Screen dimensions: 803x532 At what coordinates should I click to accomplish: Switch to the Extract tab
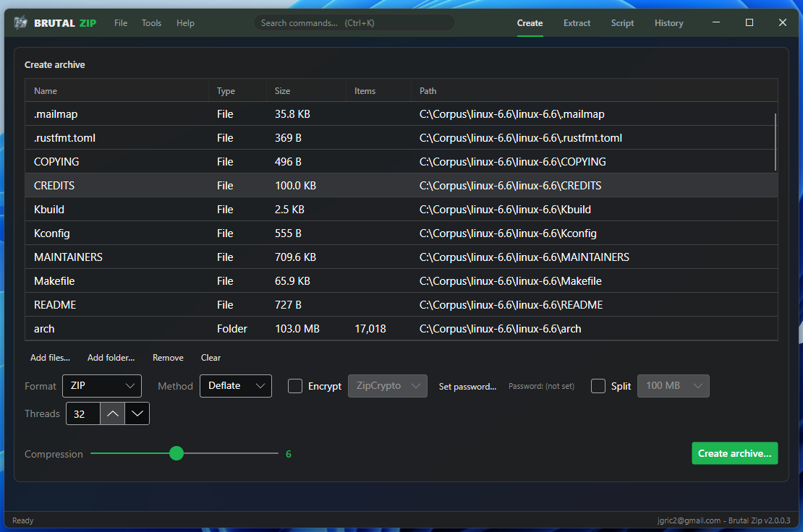577,23
